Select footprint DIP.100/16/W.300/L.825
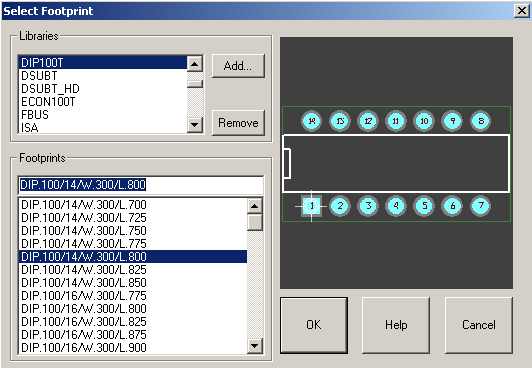This screenshot has height=368, width=532. (133, 322)
